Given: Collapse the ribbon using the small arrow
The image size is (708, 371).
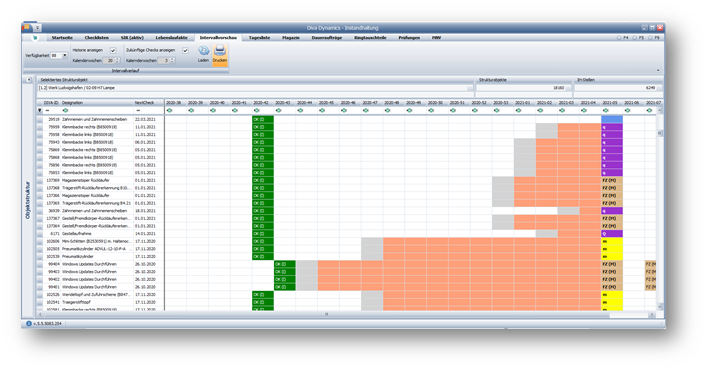Looking at the screenshot, I should coord(658,70).
